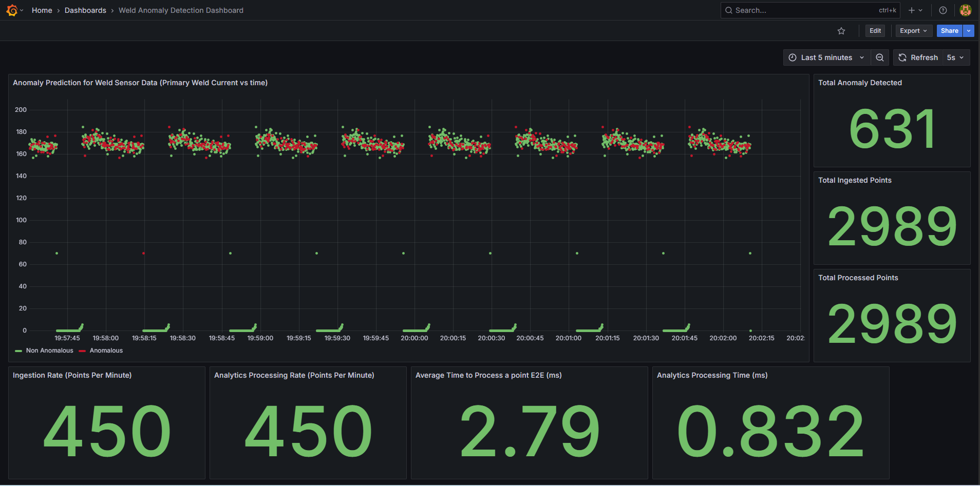This screenshot has height=486, width=980.
Task: Click the blue Share button
Action: click(949, 31)
